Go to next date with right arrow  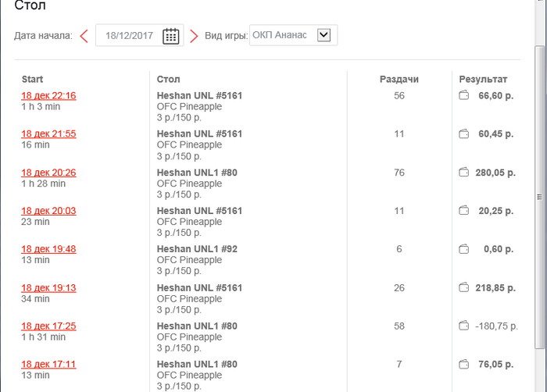pyautogui.click(x=194, y=36)
